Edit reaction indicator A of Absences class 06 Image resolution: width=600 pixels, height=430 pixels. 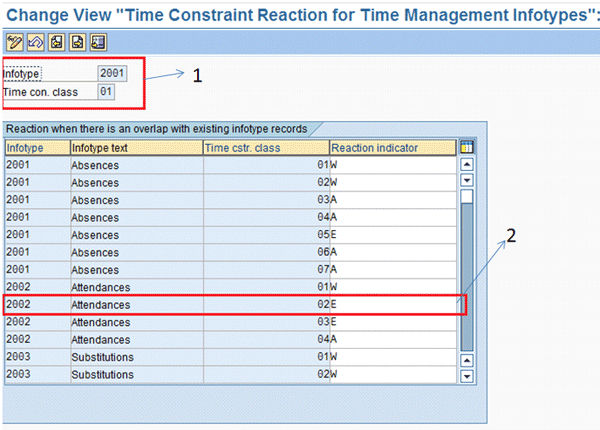coord(393,252)
